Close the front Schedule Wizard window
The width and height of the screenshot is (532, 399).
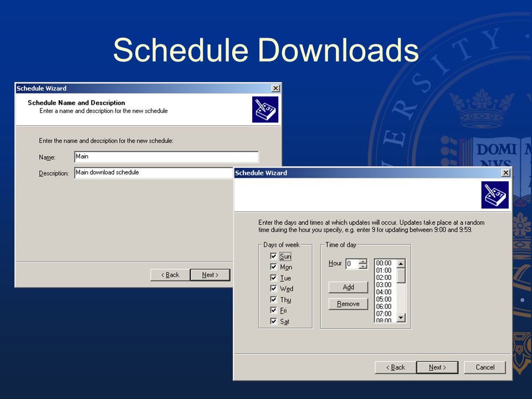(505, 173)
